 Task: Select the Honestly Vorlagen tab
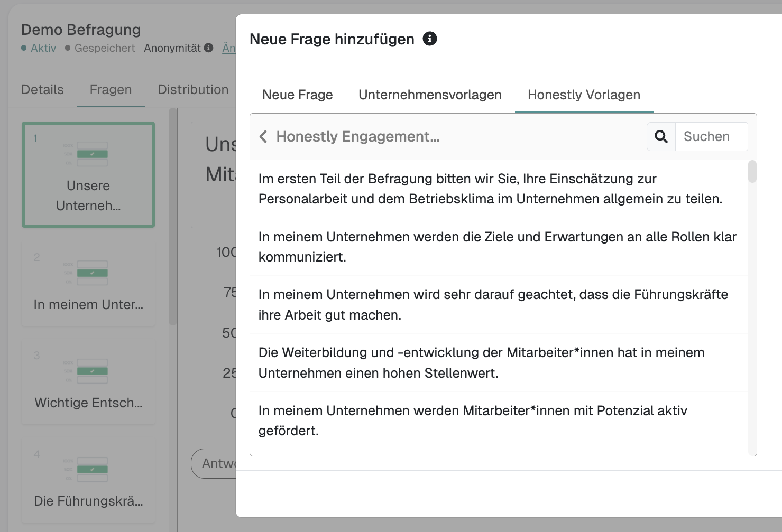(x=584, y=95)
